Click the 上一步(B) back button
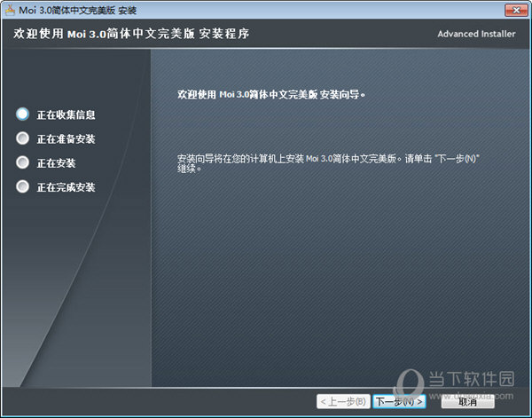Viewport: 532px width, 418px height. tap(343, 402)
